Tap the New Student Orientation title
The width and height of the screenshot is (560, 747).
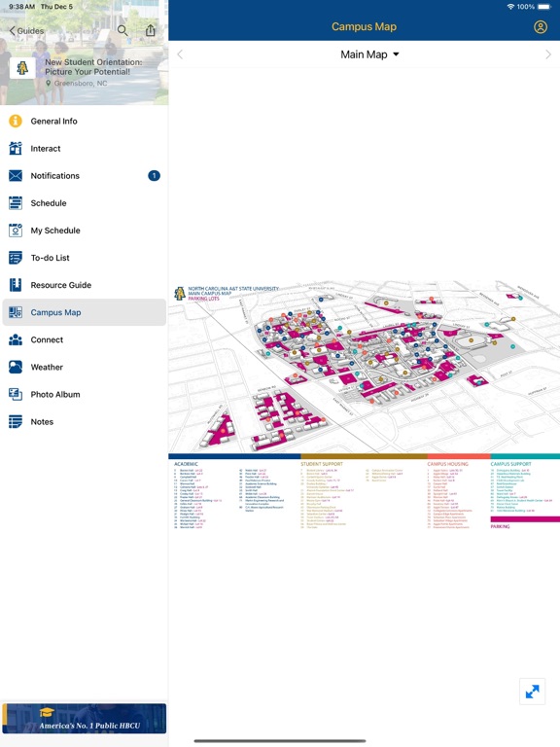coord(93,67)
